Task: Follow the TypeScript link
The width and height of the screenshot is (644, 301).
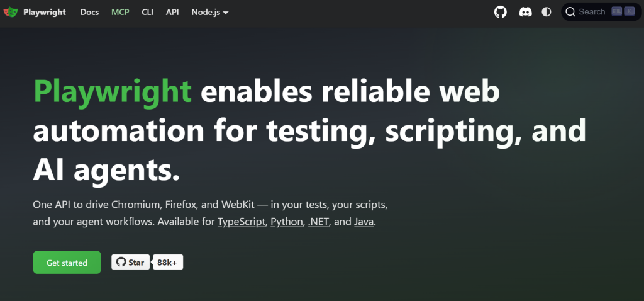Action: tap(241, 222)
